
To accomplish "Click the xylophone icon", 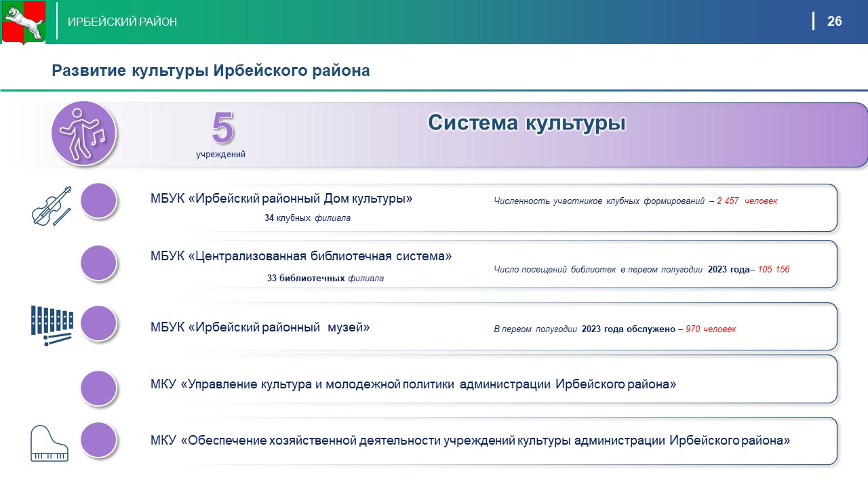I will click(52, 325).
